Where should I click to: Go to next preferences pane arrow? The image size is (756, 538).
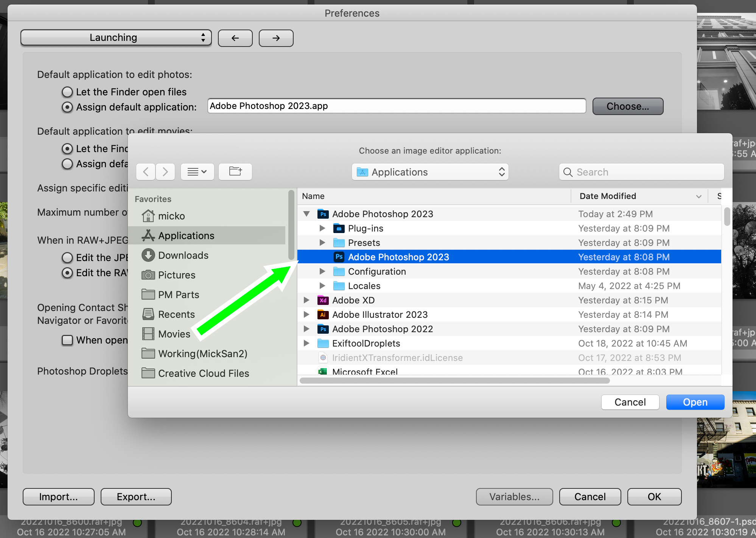tap(276, 38)
